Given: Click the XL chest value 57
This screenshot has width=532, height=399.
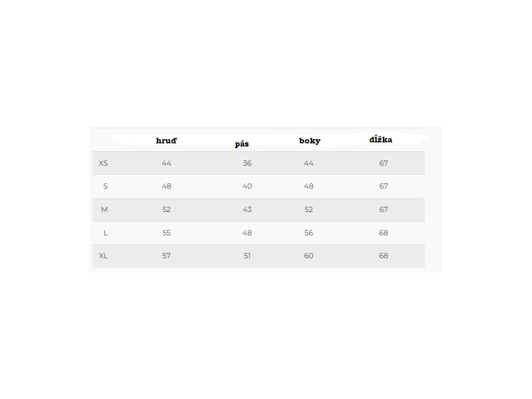Looking at the screenshot, I should (x=166, y=256).
